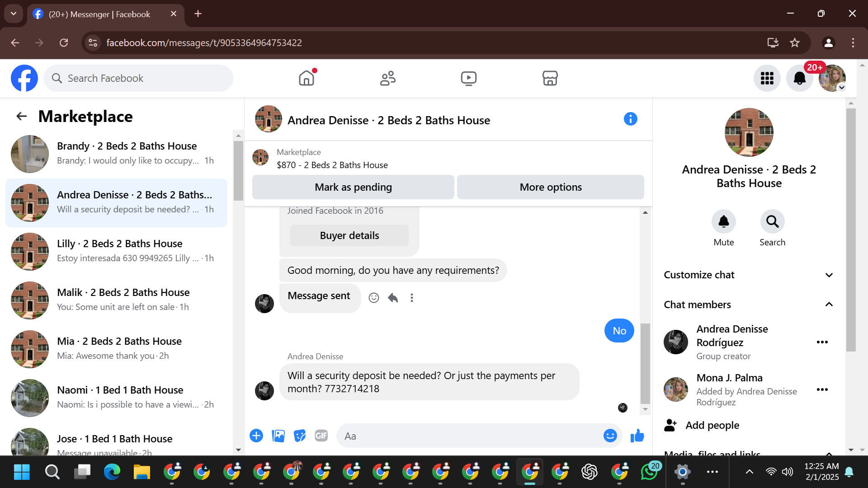The width and height of the screenshot is (868, 488).
Task: Open File Explorer from the taskbar
Action: (x=142, y=472)
